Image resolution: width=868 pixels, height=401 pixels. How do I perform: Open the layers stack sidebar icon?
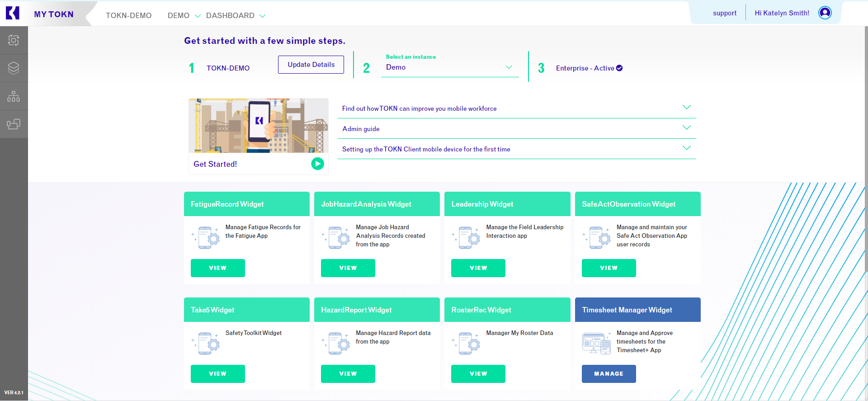14,68
